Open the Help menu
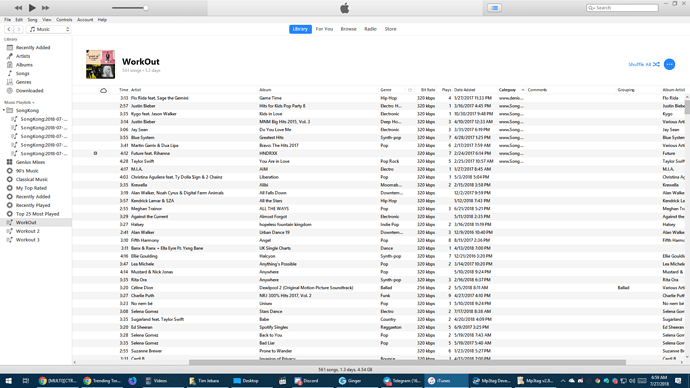 (102, 20)
